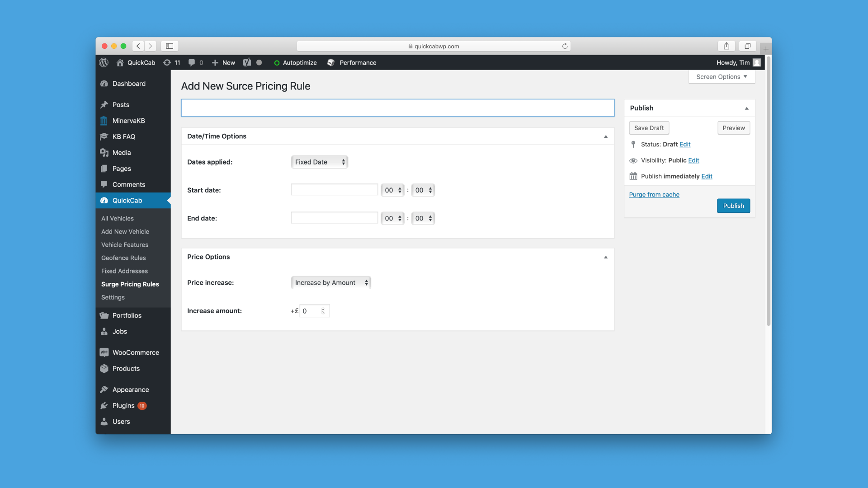The image size is (868, 488).
Task: Click the Purge from cache link
Action: 654,195
